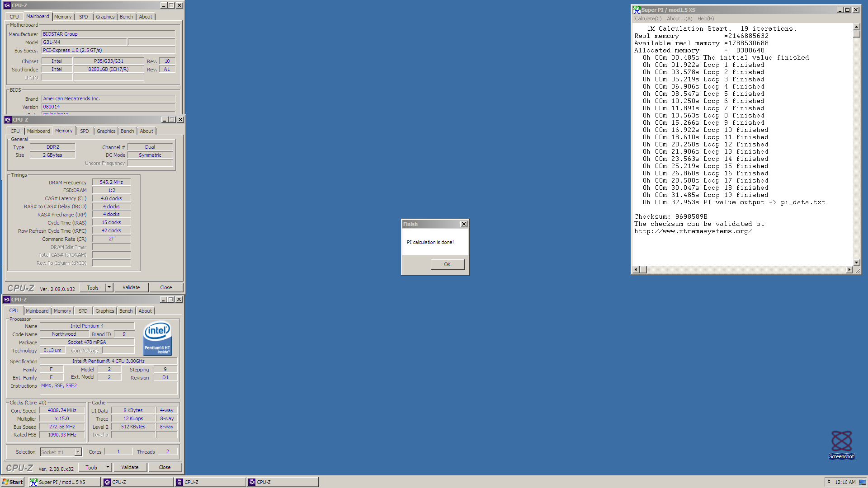
Task: Click the Loop 19 finished line
Action: 705,195
